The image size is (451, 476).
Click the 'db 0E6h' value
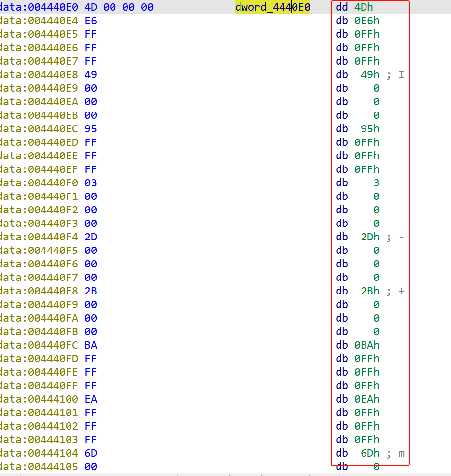357,21
